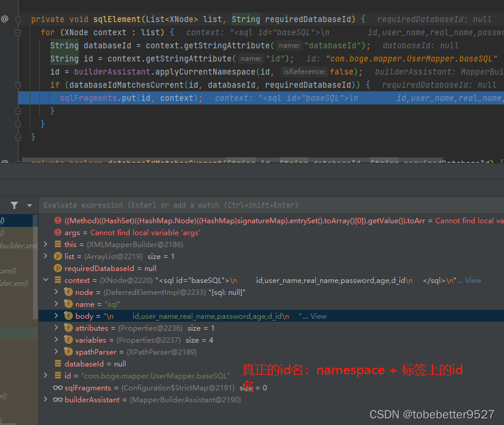
Task: Click the field icon next to 'attributes'
Action: 68,328
